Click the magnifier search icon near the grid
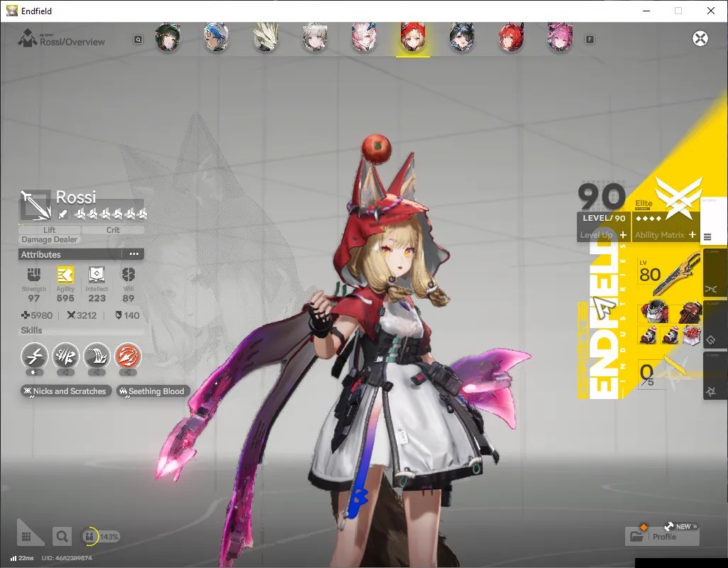 point(62,537)
